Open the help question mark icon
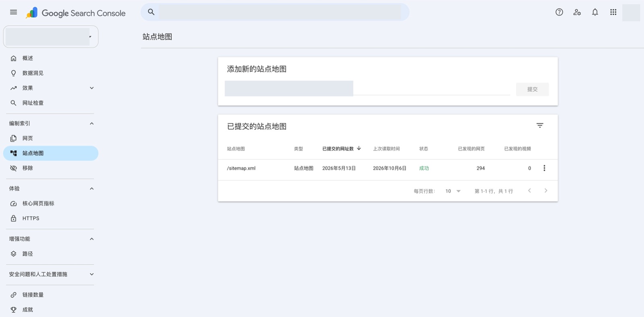Screen dimensions: 644x317 tap(559, 12)
